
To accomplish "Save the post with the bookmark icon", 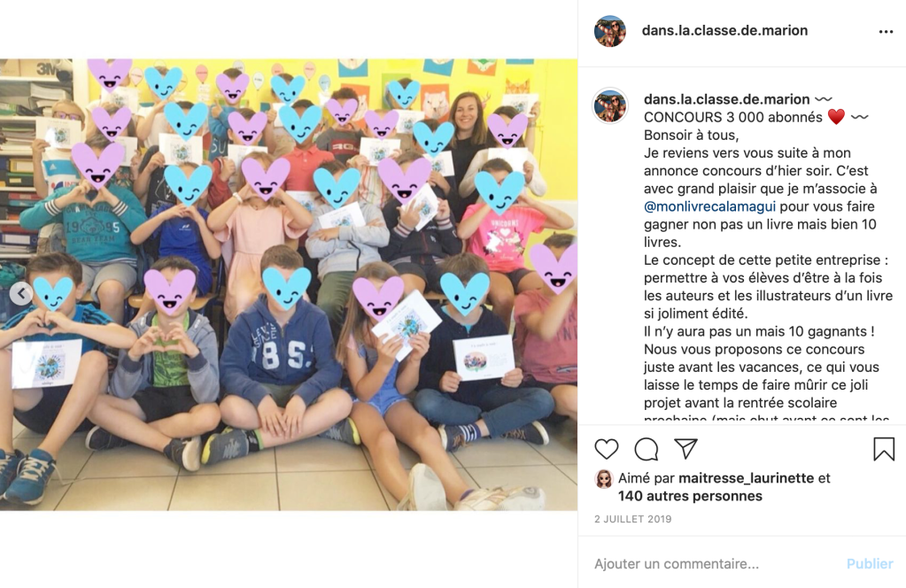I will 884,449.
